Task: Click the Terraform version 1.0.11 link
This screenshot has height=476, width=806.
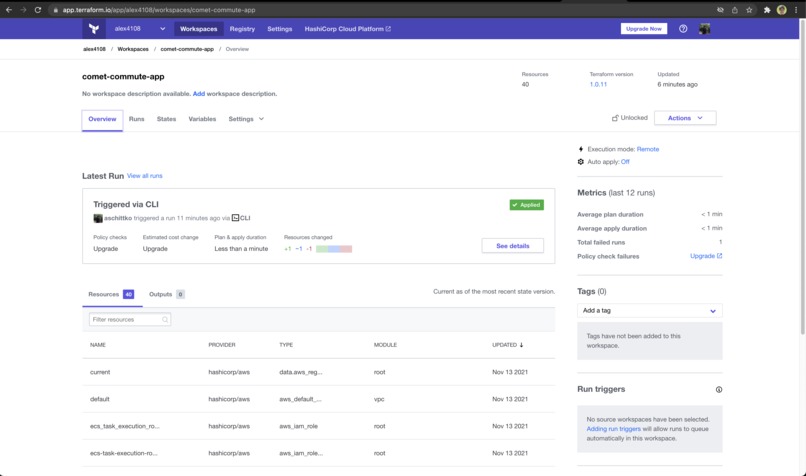Action: coord(598,84)
